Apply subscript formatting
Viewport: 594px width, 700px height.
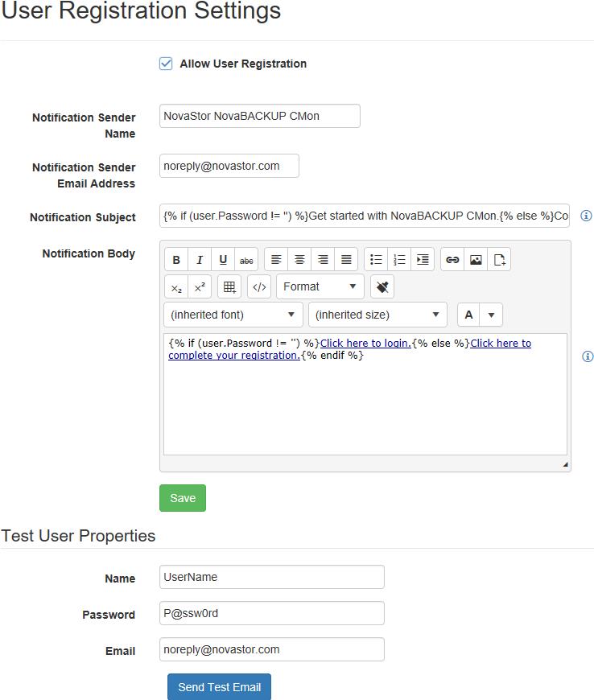tap(176, 287)
